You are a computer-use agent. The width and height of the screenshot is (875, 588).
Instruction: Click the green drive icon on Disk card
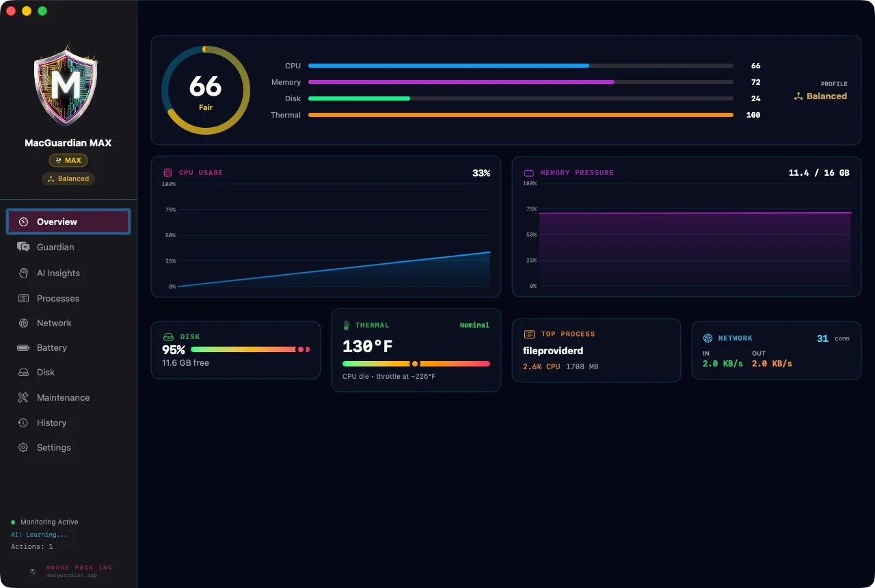pyautogui.click(x=169, y=337)
